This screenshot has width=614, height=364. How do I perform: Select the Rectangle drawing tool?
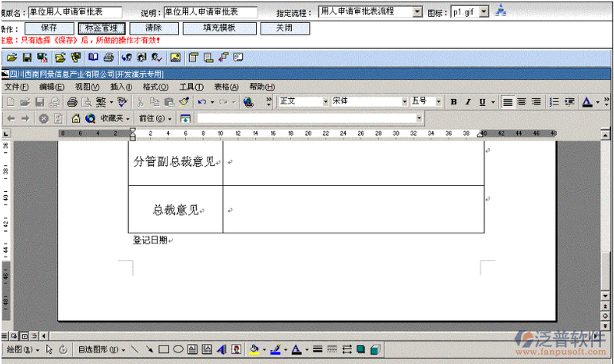tap(164, 349)
